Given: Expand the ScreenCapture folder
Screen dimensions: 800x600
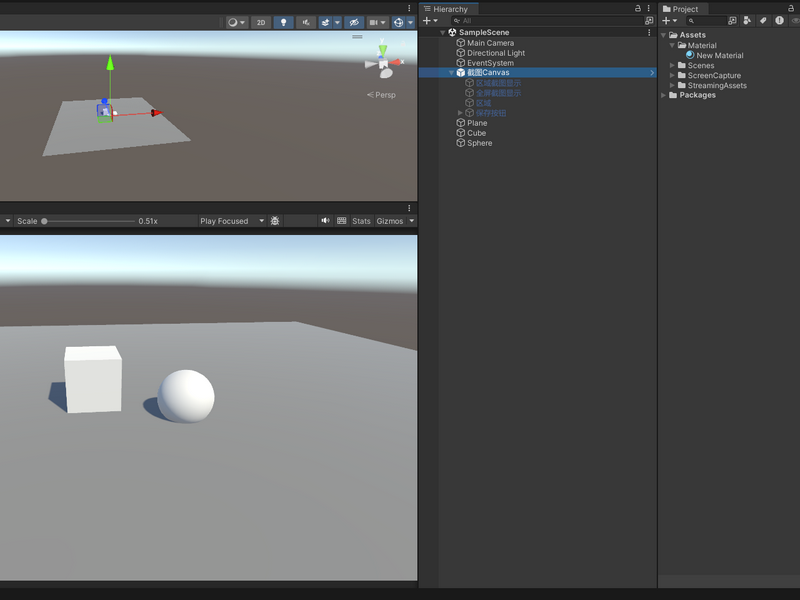Looking at the screenshot, I should pyautogui.click(x=672, y=76).
